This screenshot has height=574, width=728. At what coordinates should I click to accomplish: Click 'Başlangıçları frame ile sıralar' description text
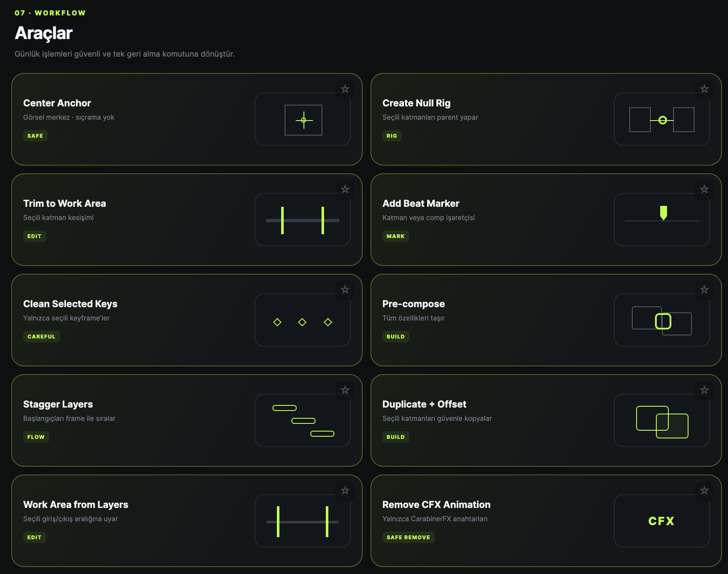click(69, 418)
